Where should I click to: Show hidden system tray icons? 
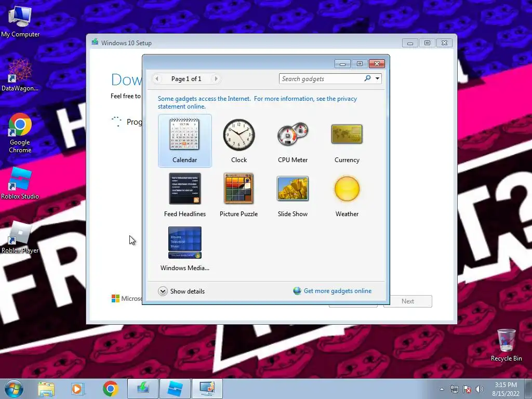click(x=442, y=389)
